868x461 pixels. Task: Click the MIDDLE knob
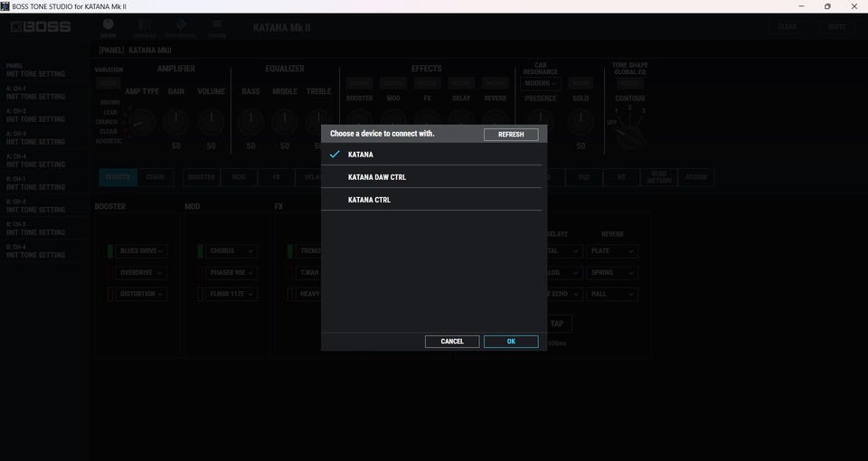[285, 122]
